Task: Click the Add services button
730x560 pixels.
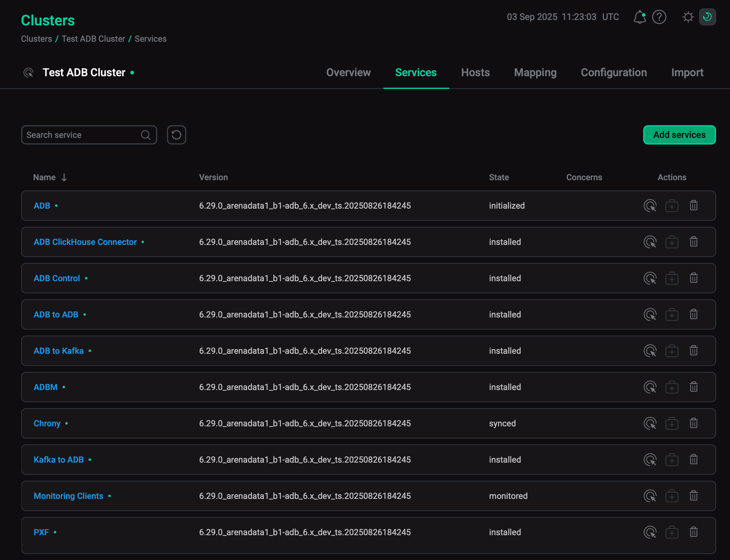Action: click(679, 135)
